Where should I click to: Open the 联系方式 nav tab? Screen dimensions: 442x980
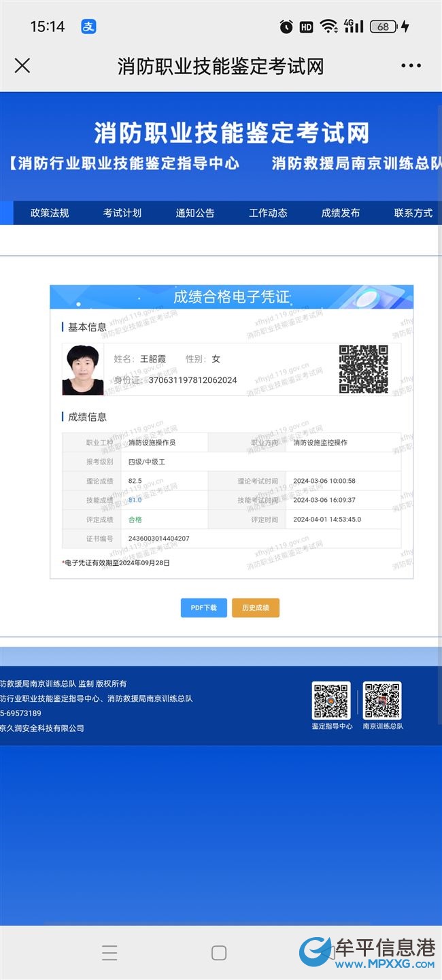[x=413, y=213]
